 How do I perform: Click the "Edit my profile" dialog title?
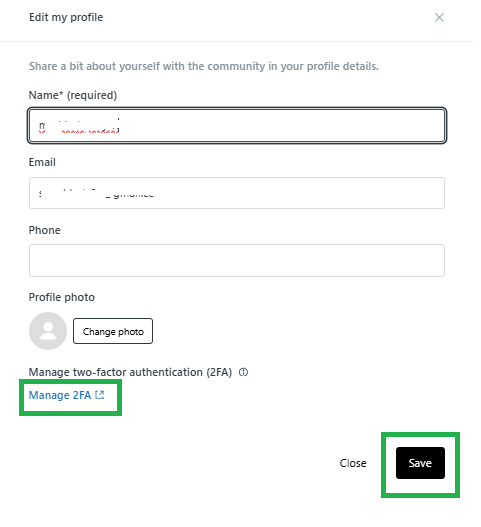(66, 17)
